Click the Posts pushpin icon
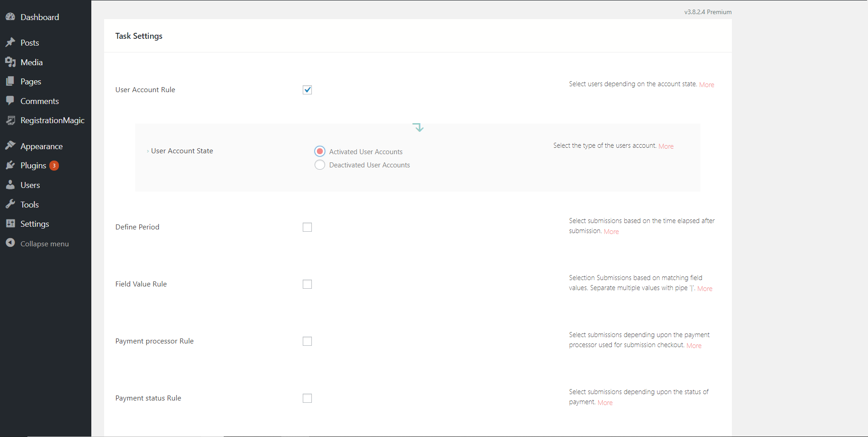868x437 pixels. tap(10, 42)
